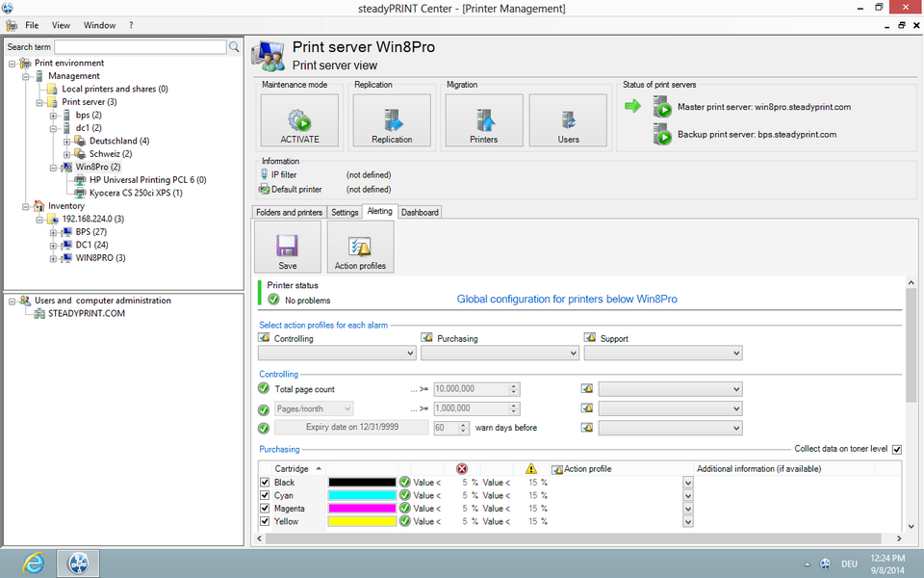Click the Print server Win8Pro header icon
Screen dimensions: 924x578
pyautogui.click(x=269, y=56)
